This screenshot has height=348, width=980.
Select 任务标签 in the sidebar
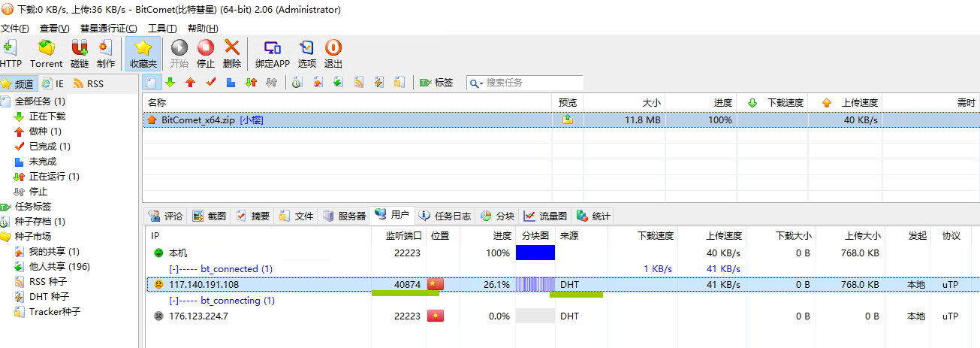pyautogui.click(x=33, y=207)
